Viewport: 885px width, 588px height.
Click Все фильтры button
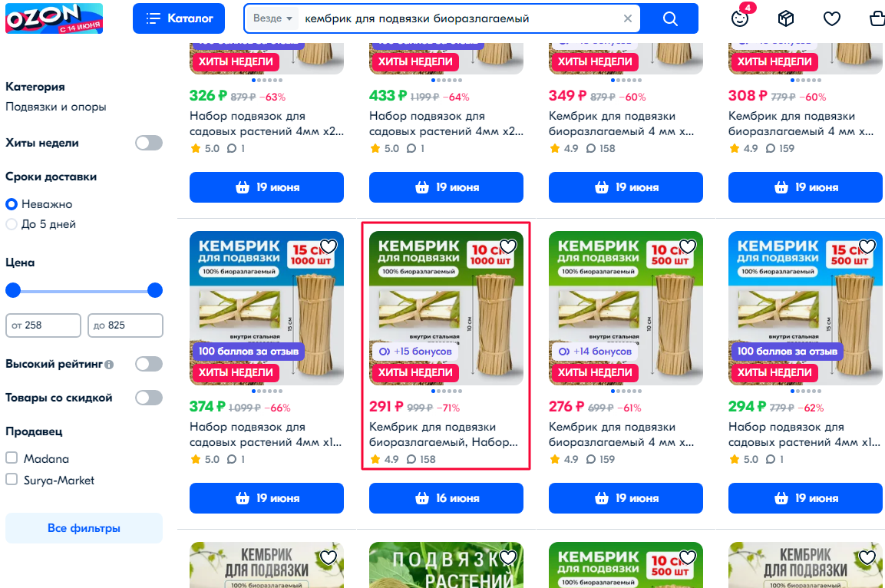point(84,528)
